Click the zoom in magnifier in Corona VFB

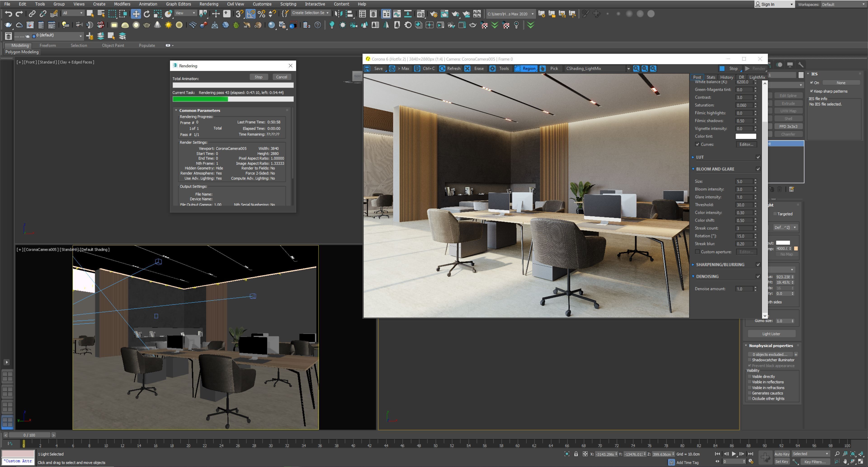click(x=636, y=68)
